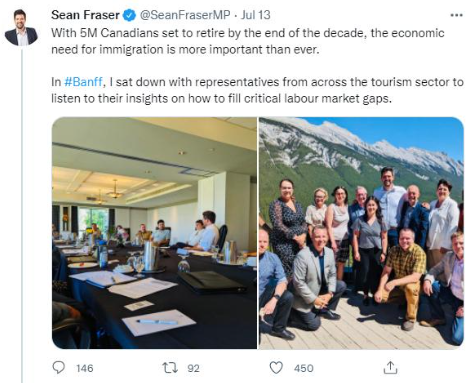Open the mountain group photo
The width and height of the screenshot is (471, 383).
coord(361,233)
